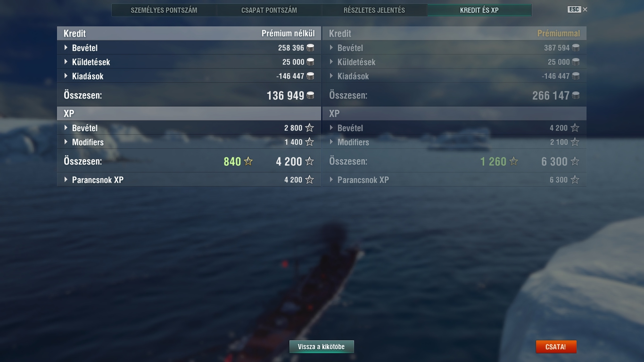
Task: Click the star icon beside 840 free XP
Action: [248, 161]
